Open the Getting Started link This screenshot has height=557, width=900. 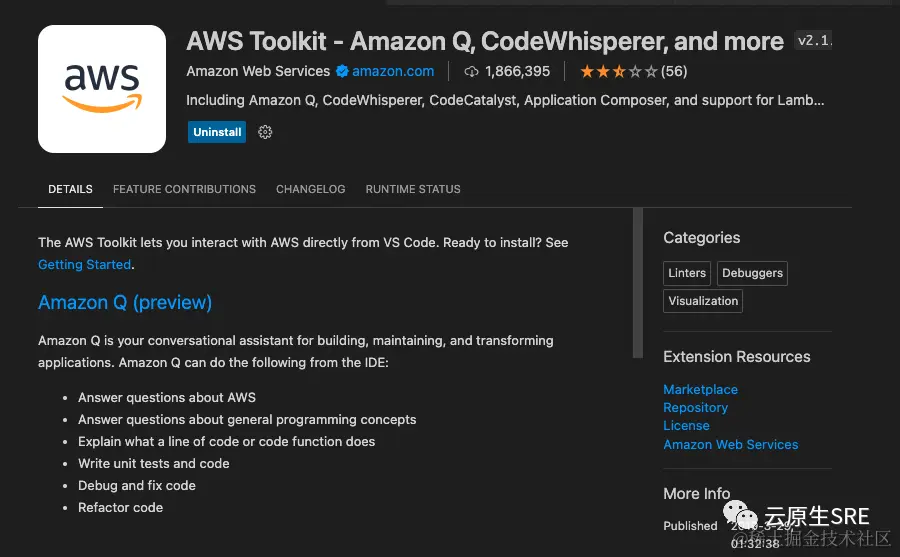point(84,265)
